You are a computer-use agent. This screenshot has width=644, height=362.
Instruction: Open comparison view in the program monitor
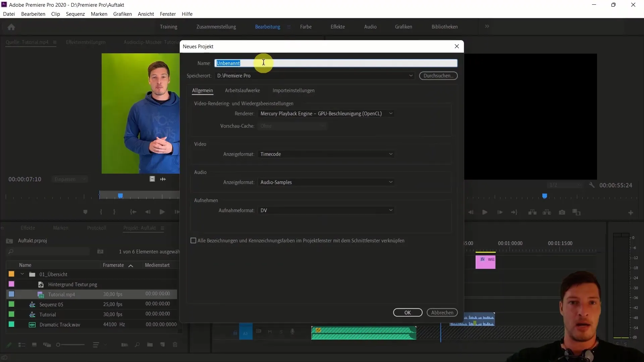[577, 212]
